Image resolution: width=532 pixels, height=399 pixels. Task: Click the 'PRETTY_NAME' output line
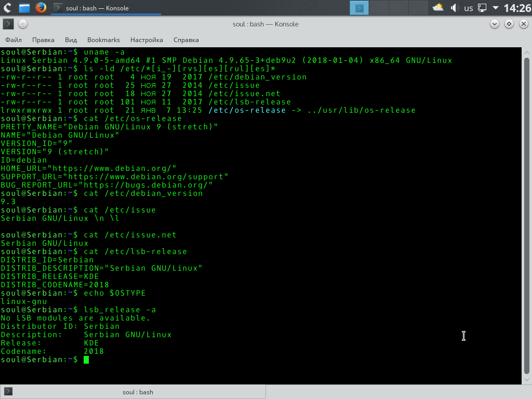click(x=109, y=127)
